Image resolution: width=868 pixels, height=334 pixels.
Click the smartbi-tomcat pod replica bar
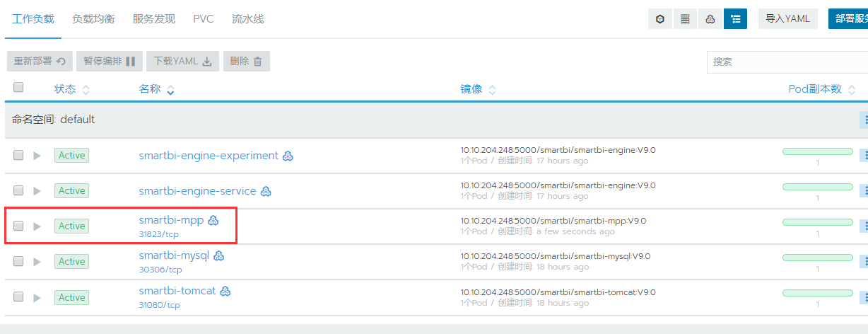[x=818, y=293]
